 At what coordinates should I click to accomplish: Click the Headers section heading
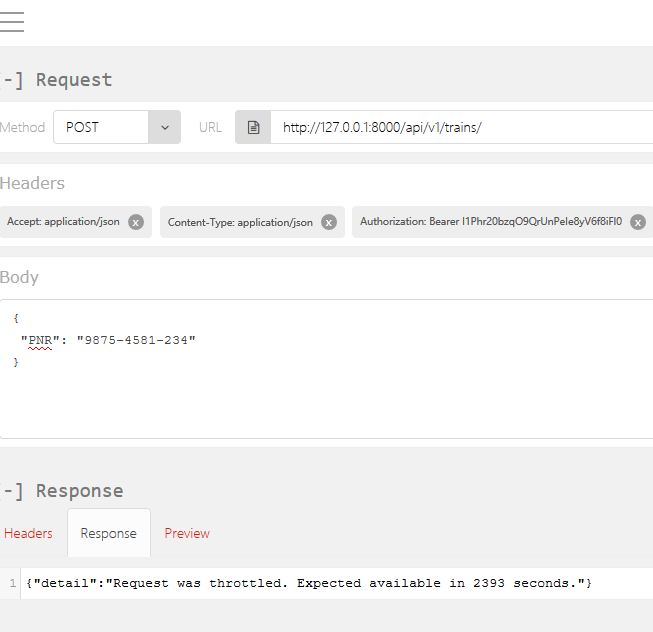pyautogui.click(x=33, y=183)
